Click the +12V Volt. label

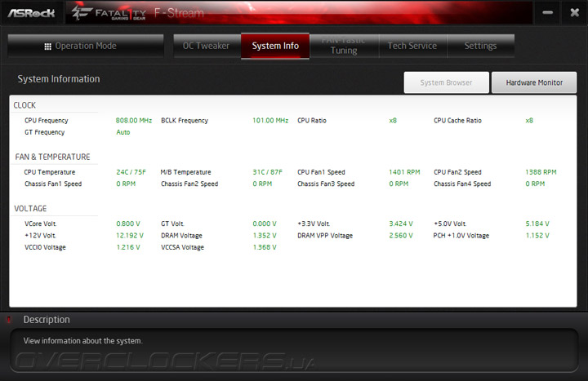click(x=41, y=236)
